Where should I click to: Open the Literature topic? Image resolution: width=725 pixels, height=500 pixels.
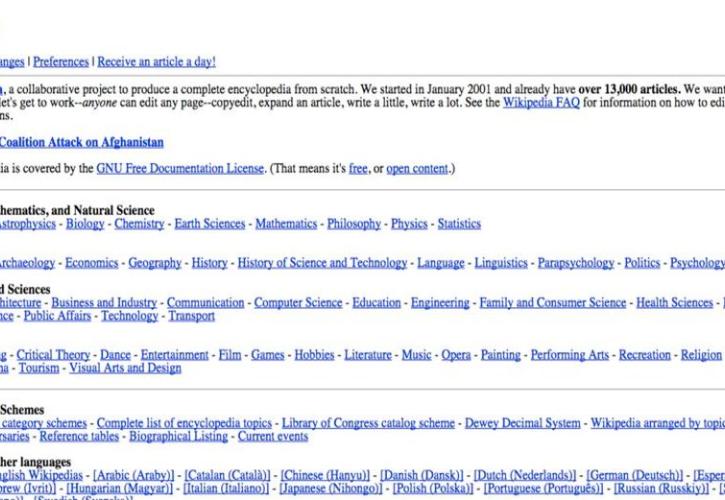[x=368, y=355]
